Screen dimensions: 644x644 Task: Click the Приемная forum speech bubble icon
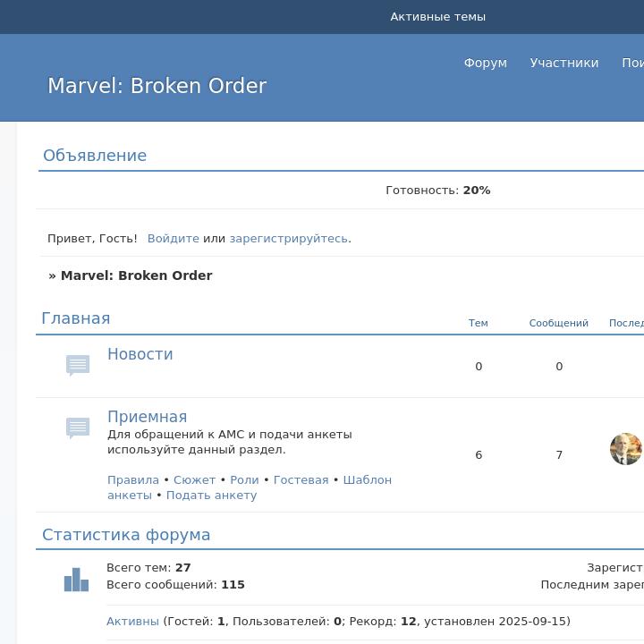(78, 428)
